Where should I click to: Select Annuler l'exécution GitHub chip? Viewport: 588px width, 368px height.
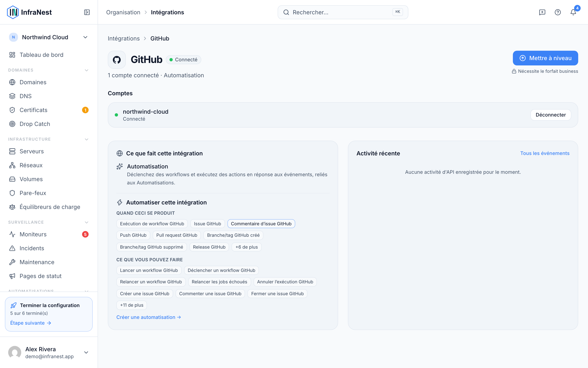click(285, 282)
